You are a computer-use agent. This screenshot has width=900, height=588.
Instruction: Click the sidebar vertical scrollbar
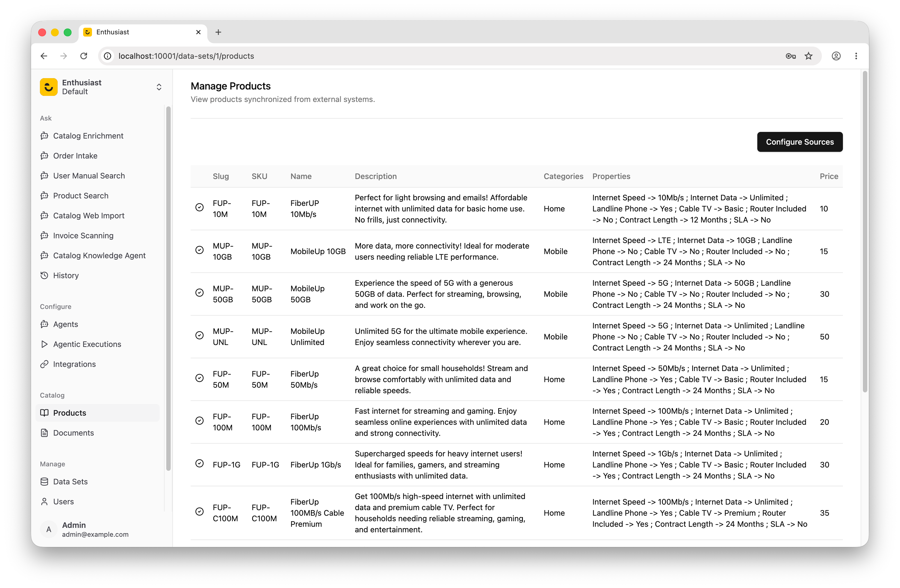coord(168,288)
